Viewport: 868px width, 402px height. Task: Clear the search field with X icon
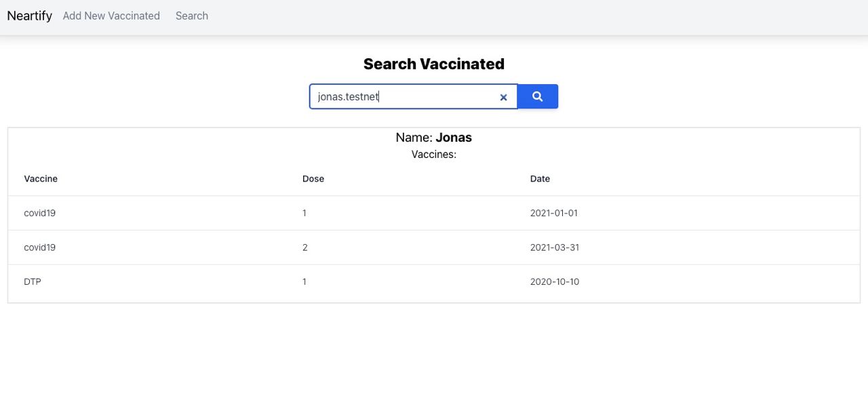(503, 97)
